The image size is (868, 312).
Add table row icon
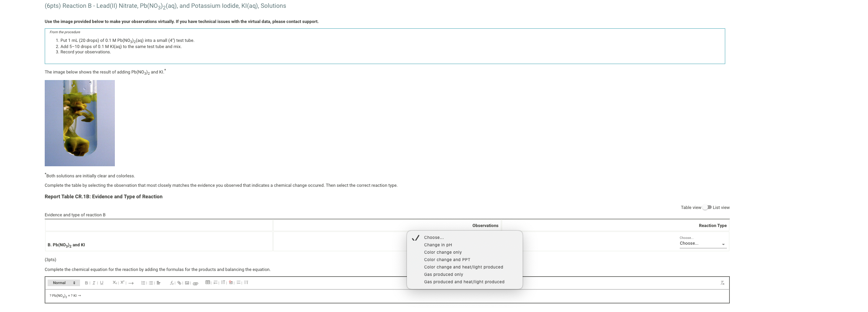[216, 282]
